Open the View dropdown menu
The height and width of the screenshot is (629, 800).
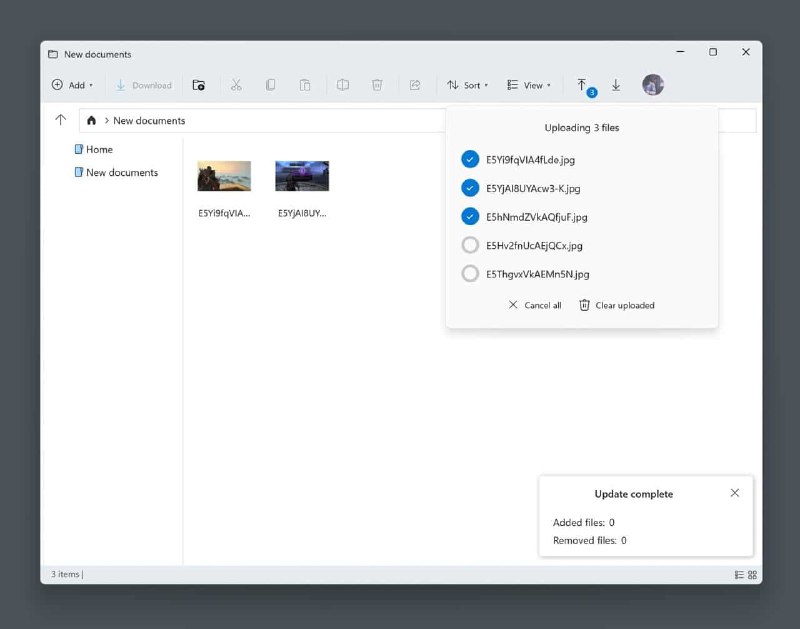point(529,85)
